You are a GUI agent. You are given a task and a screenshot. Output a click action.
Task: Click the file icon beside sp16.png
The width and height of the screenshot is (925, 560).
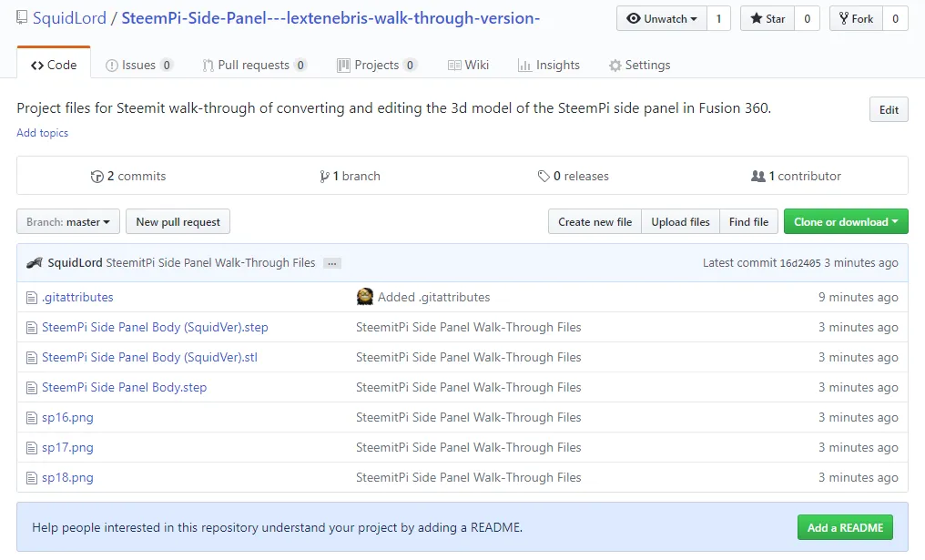coord(32,418)
